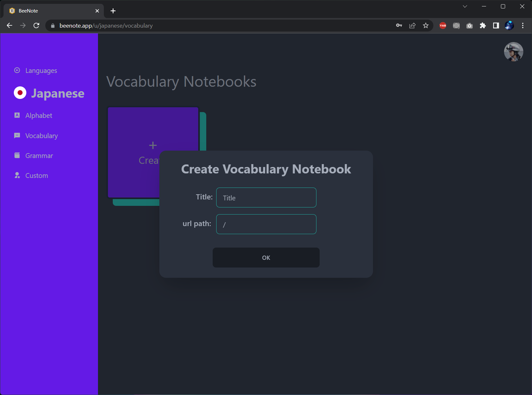The width and height of the screenshot is (532, 395).
Task: Click the url path: field label
Action: (197, 224)
